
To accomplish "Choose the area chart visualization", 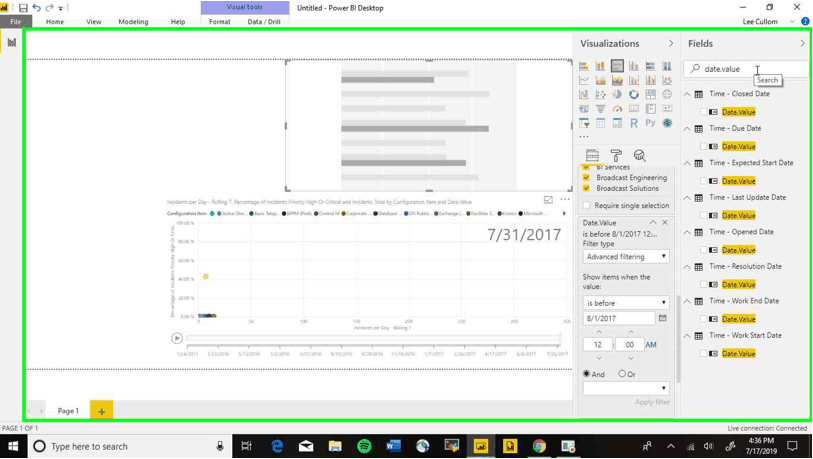I will [600, 80].
